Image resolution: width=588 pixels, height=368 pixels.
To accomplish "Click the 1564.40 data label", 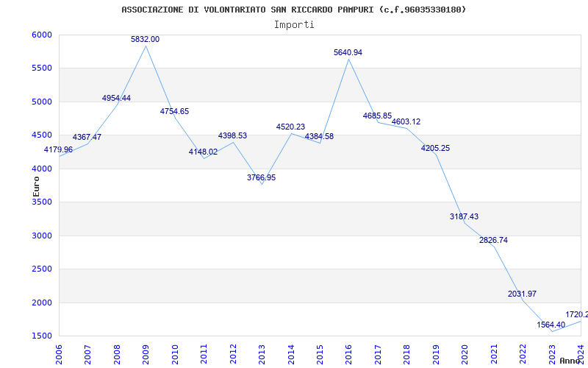I will click(551, 325).
